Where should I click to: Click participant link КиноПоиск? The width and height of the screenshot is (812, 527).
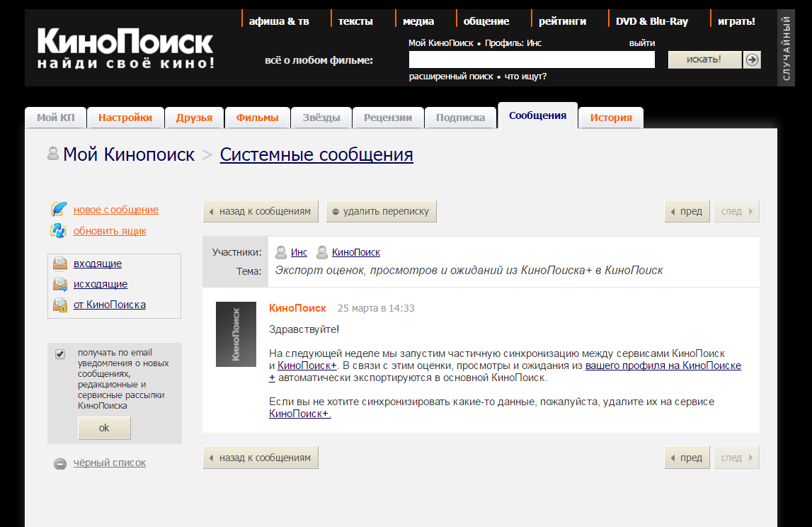[356, 252]
